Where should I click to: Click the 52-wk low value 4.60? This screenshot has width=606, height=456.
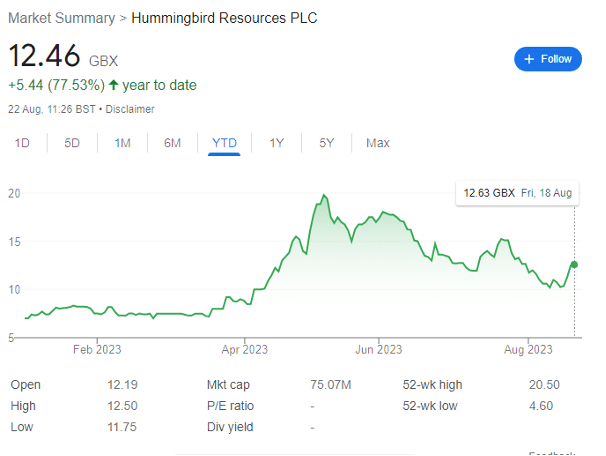[x=541, y=406]
